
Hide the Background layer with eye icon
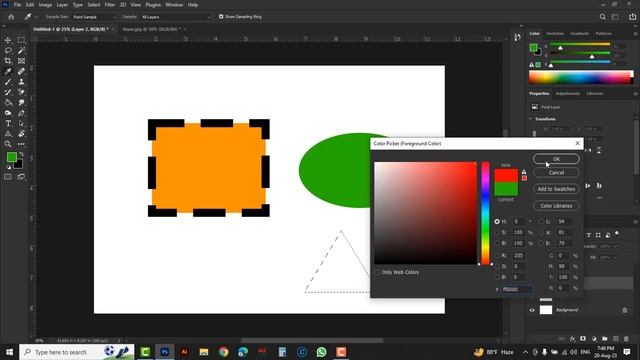coord(532,310)
